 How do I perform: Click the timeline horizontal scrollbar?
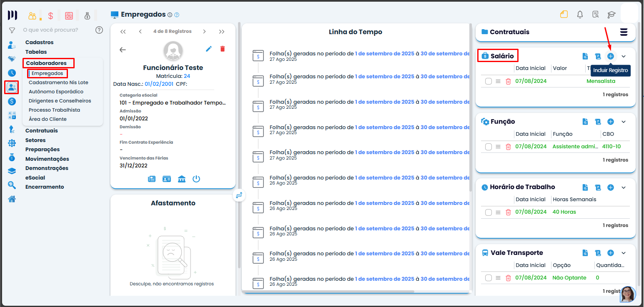(328, 292)
